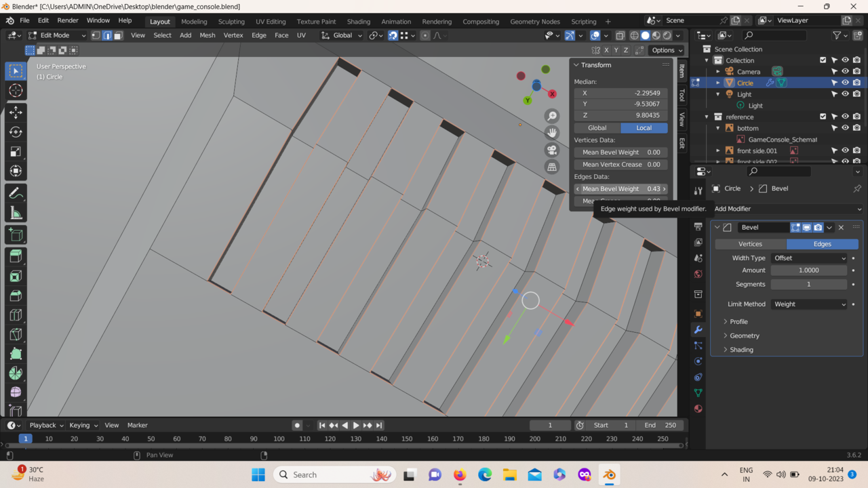Switch bevel modifier to Vertices mode
868x488 pixels.
pos(750,244)
